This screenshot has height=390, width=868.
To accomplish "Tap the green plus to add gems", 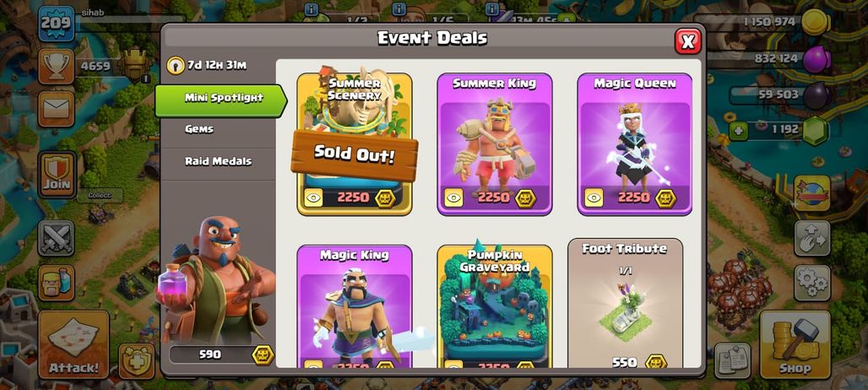I will coord(737,131).
